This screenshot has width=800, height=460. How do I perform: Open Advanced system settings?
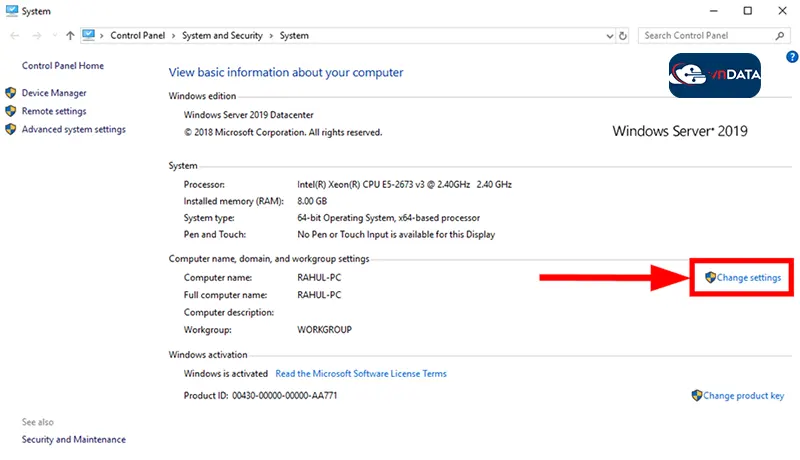pyautogui.click(x=73, y=130)
